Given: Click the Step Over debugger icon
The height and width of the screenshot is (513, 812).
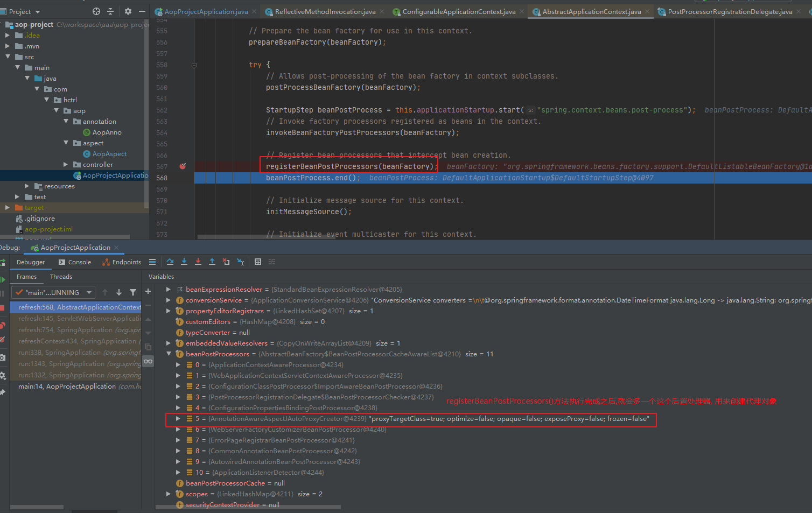Looking at the screenshot, I should pyautogui.click(x=170, y=262).
